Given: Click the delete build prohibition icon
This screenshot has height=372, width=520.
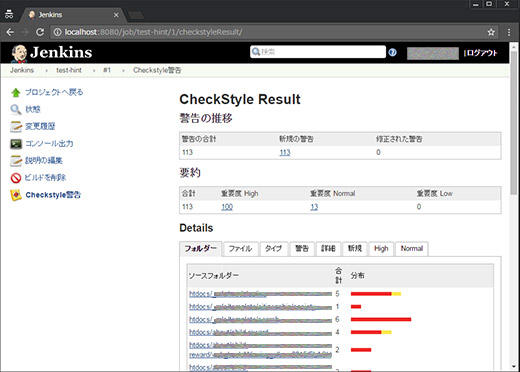Looking at the screenshot, I should pos(16,178).
